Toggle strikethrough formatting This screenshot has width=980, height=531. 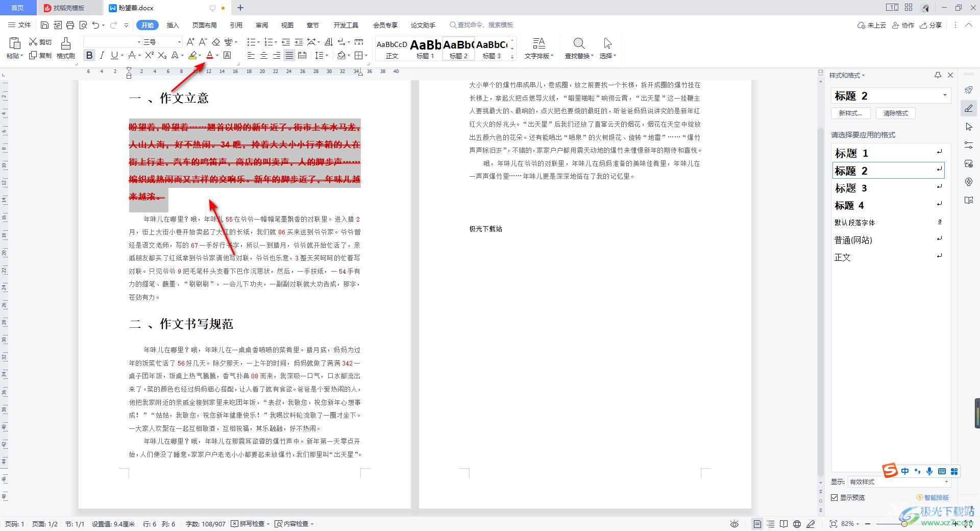[x=132, y=55]
